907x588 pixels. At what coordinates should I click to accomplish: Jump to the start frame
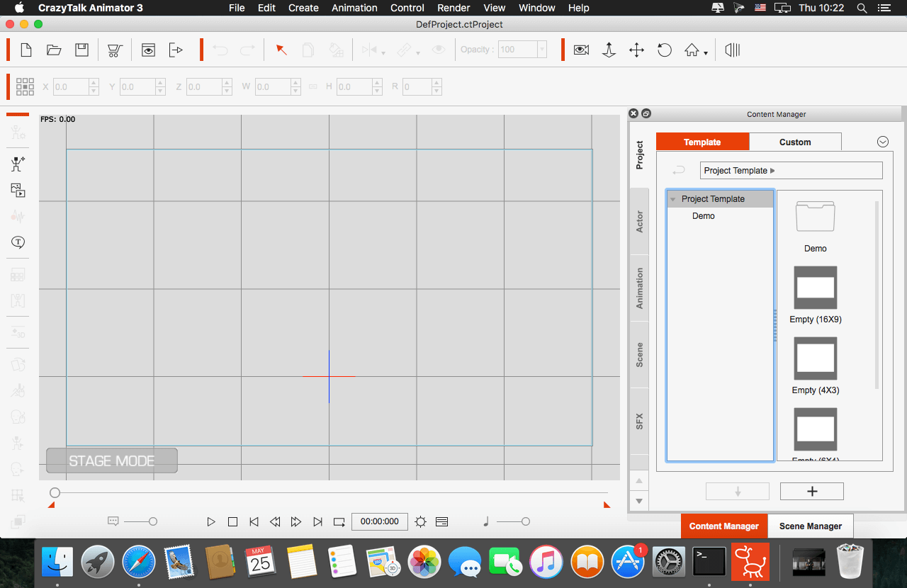click(x=254, y=522)
